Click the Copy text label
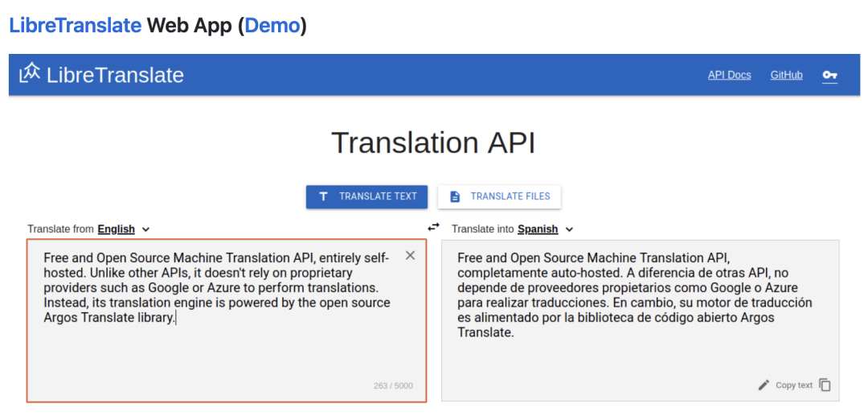Image resolution: width=868 pixels, height=416 pixels. (794, 385)
